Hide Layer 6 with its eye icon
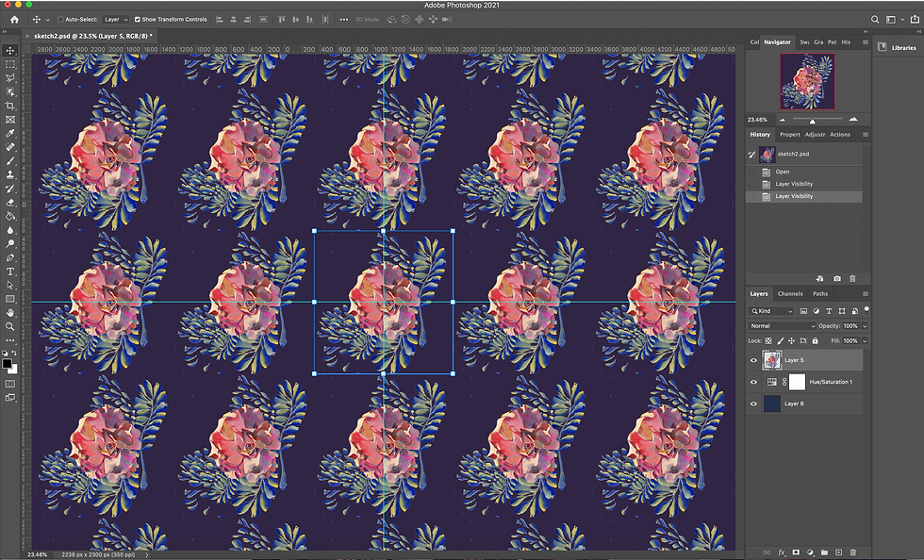Image resolution: width=924 pixels, height=560 pixels. [753, 404]
